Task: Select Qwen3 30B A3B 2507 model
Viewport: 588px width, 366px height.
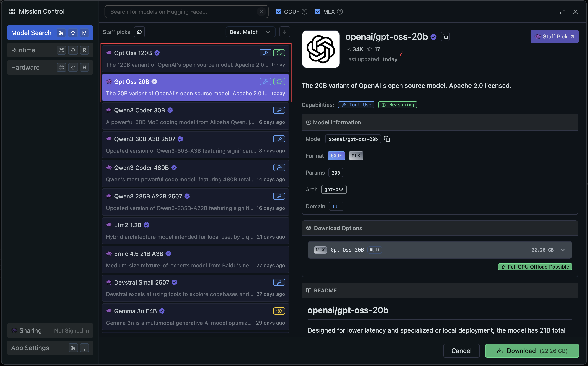Action: pos(195,145)
